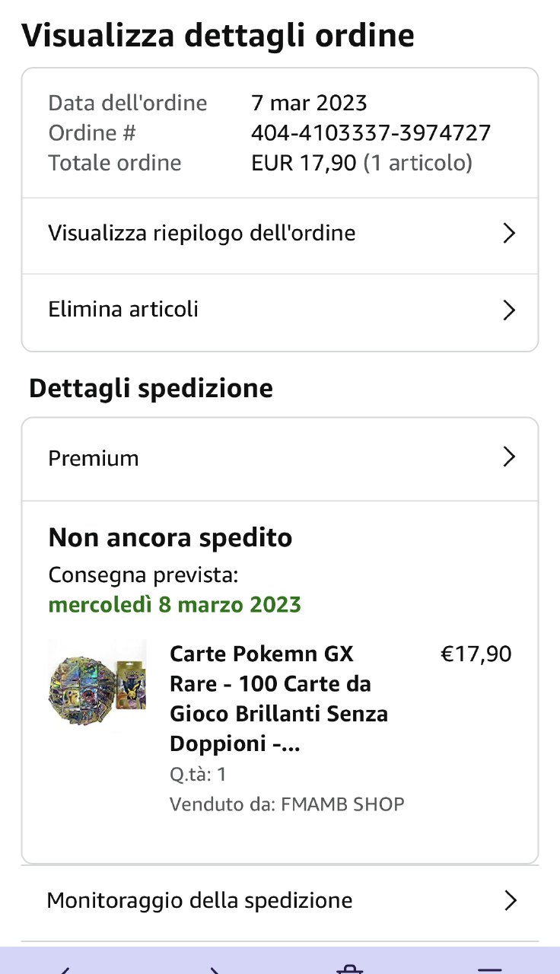
Task: Open Elimina articoli option
Action: click(x=123, y=310)
